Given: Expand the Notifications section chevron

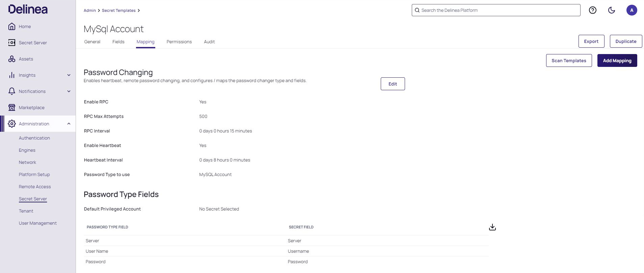Looking at the screenshot, I should 69,91.
